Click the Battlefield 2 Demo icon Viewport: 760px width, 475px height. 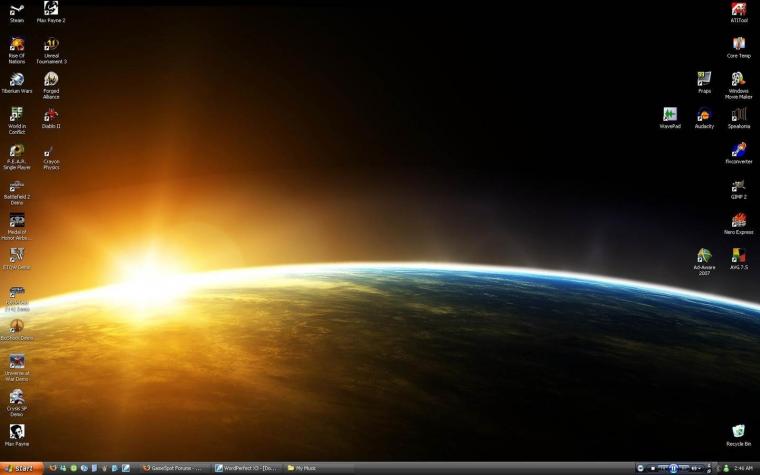16,192
